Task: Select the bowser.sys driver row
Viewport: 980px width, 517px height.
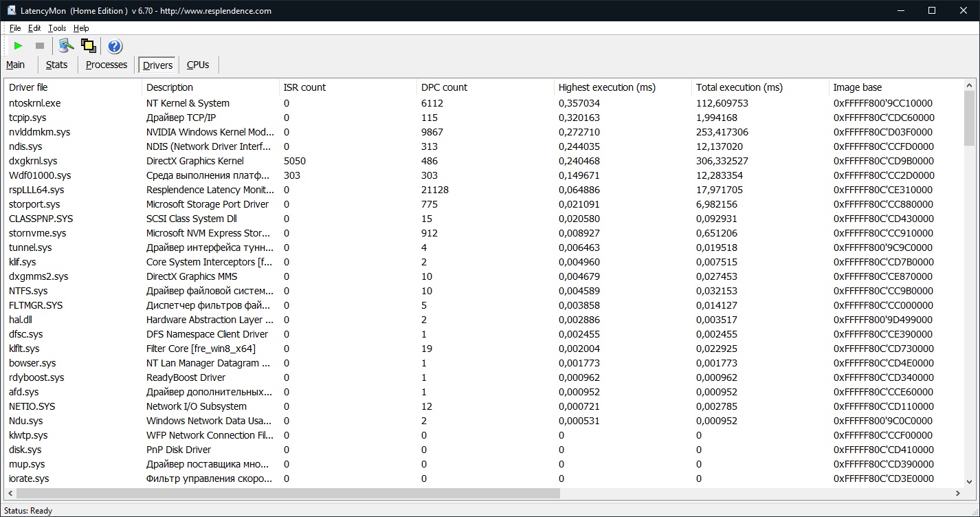Action: pyautogui.click(x=484, y=363)
